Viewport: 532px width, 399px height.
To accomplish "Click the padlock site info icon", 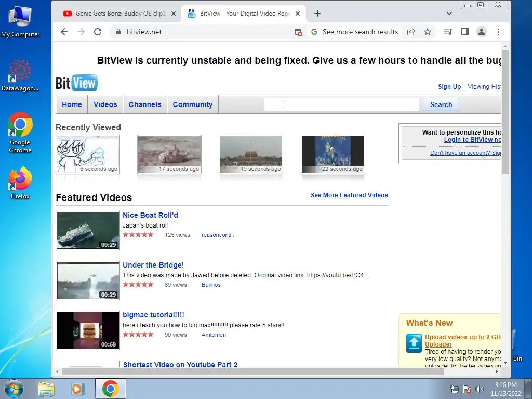I will [x=118, y=32].
